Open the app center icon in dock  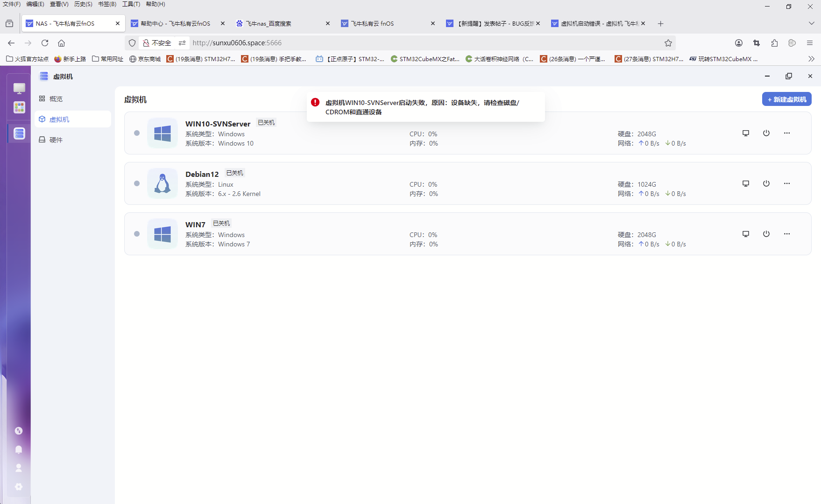(19, 108)
